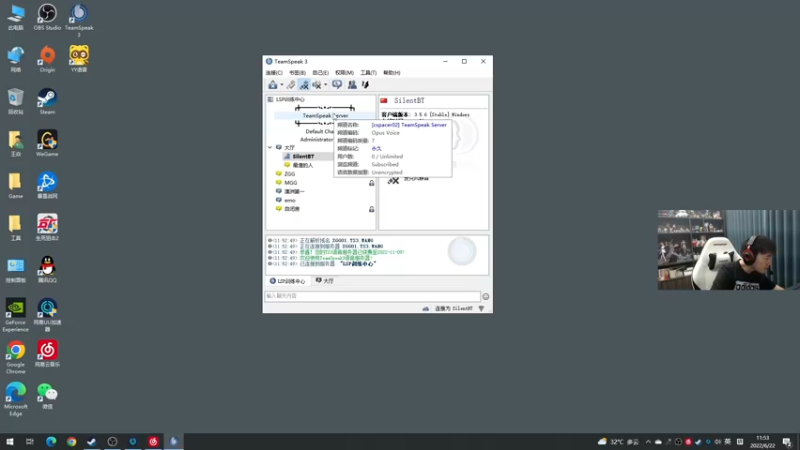The height and width of the screenshot is (450, 800).
Task: Open the 工具(T) menu
Action: [368, 73]
